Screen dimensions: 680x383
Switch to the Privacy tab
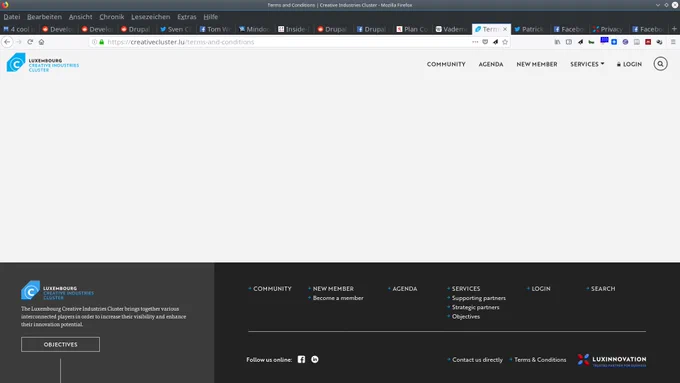(x=609, y=29)
